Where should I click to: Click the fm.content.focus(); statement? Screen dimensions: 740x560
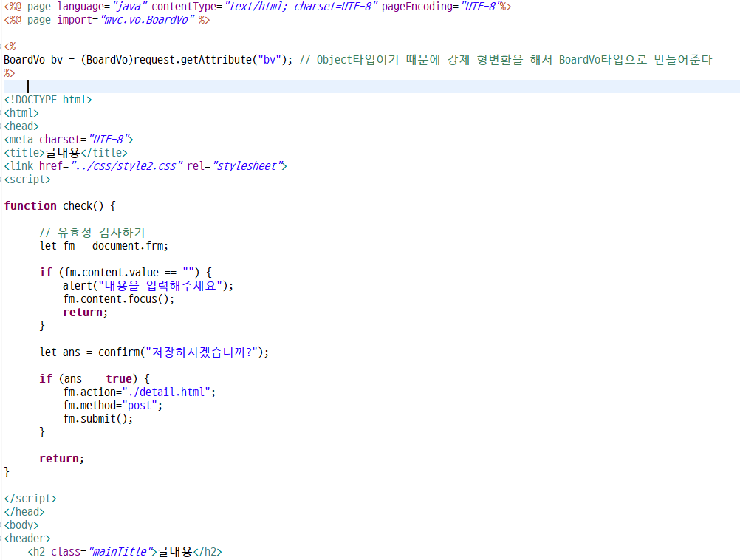(118, 299)
